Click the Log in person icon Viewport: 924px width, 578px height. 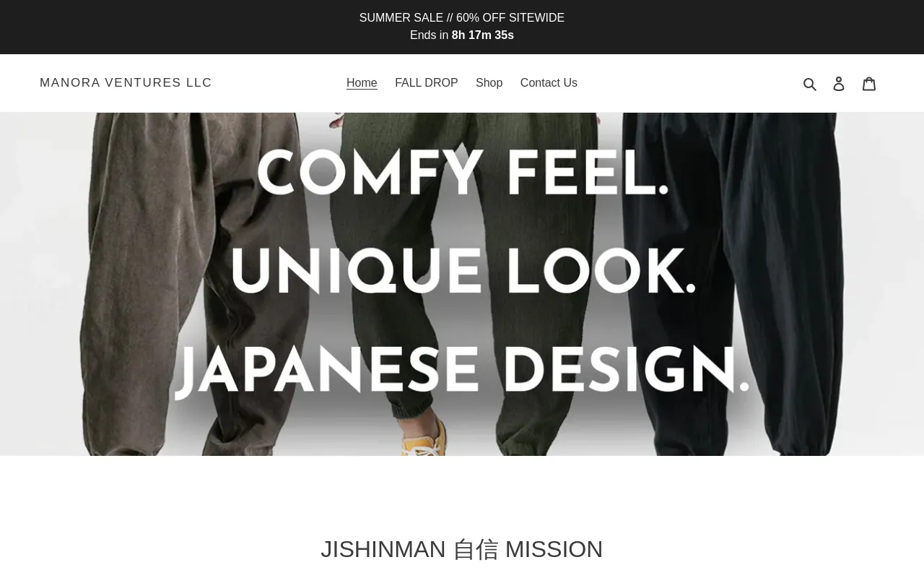click(x=839, y=84)
